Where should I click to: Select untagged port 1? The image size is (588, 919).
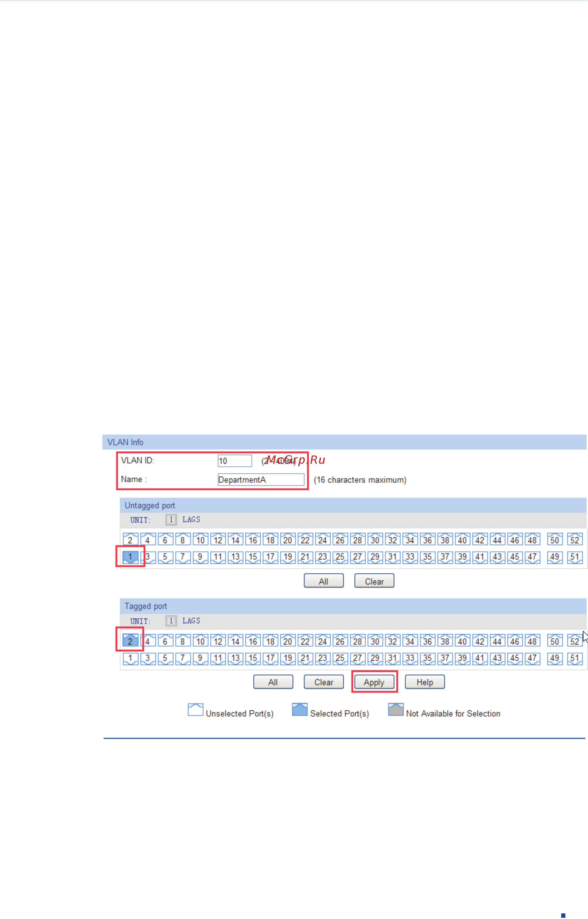tap(130, 557)
